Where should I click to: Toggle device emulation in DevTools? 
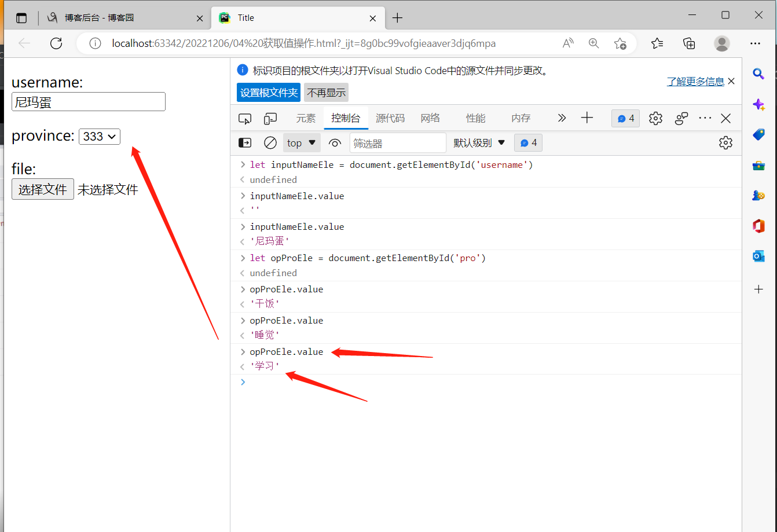click(270, 119)
